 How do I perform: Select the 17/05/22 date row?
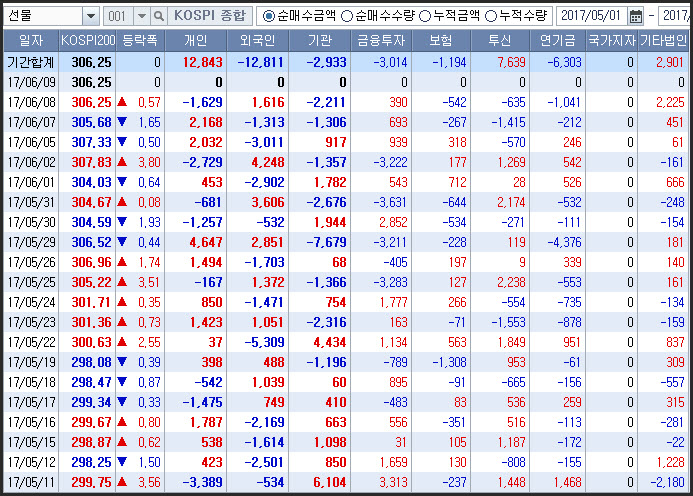pos(346,342)
